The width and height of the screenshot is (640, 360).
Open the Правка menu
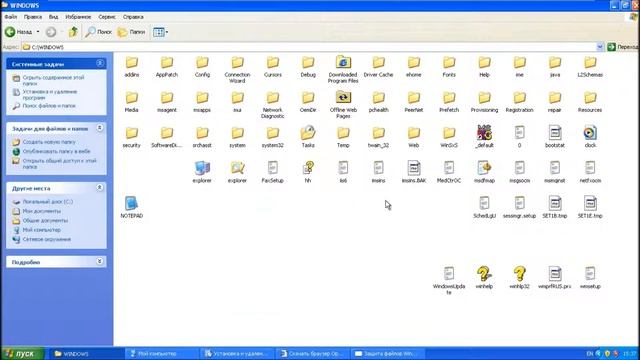[33, 17]
